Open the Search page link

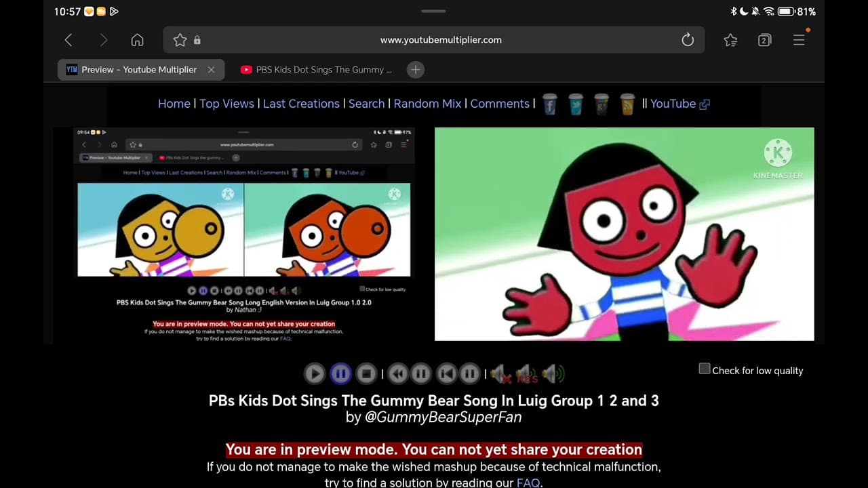pos(367,104)
